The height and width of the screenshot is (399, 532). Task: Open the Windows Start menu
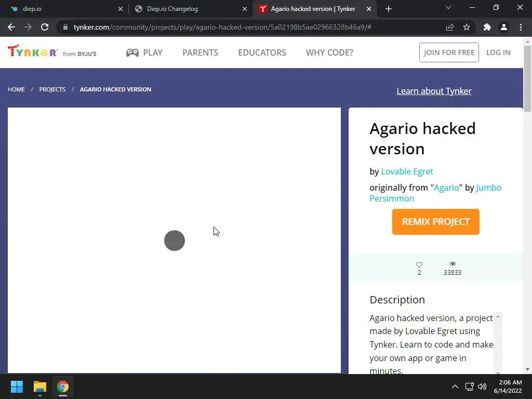[x=17, y=387]
